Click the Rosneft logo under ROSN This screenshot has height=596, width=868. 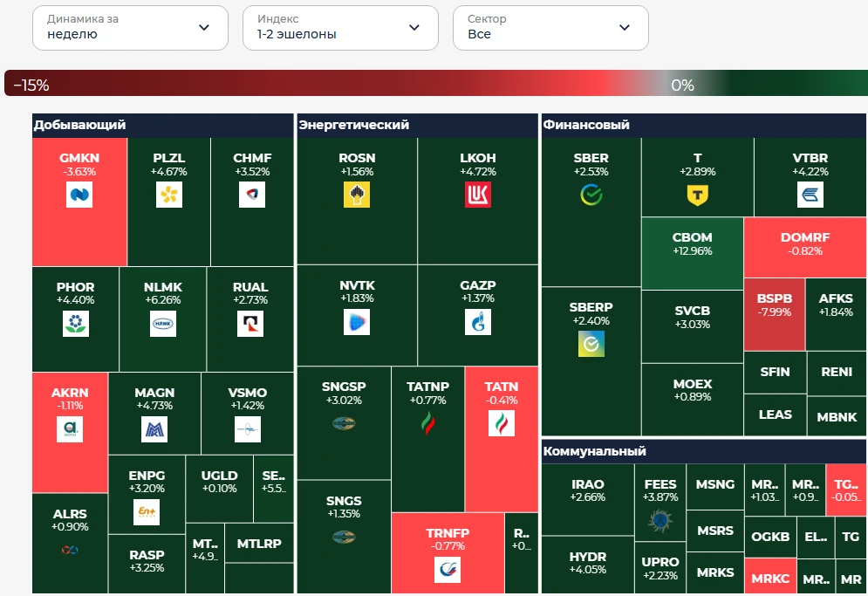[x=357, y=195]
